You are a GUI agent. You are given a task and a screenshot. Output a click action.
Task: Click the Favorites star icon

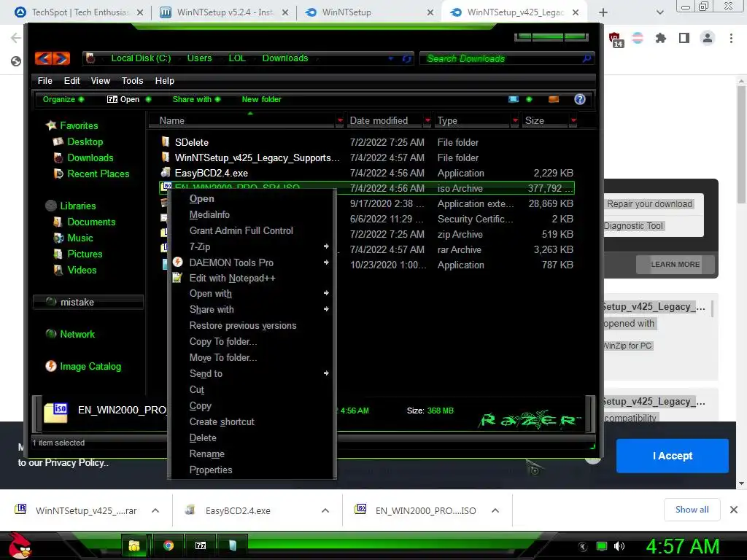[x=51, y=125]
